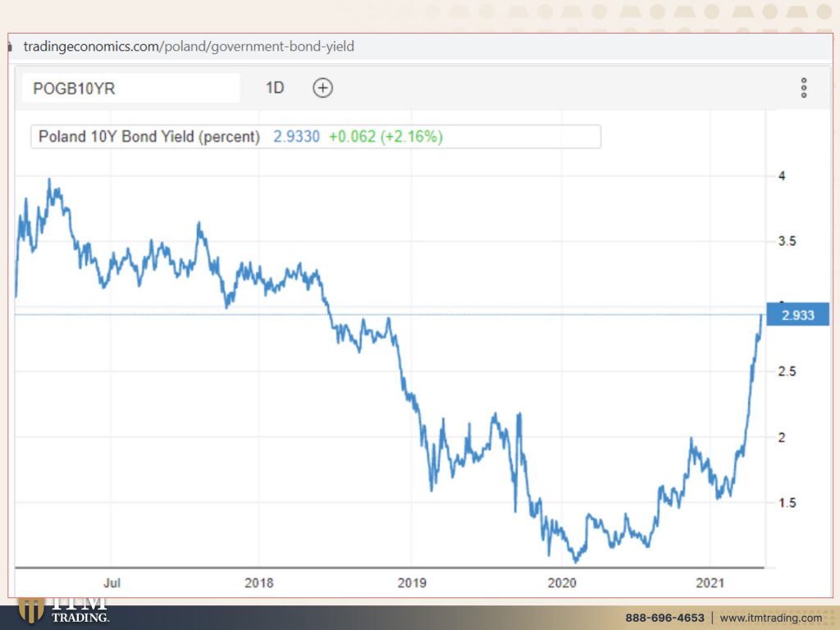Viewport: 840px width, 630px height.
Task: Select the 1D interval button
Action: [x=275, y=88]
